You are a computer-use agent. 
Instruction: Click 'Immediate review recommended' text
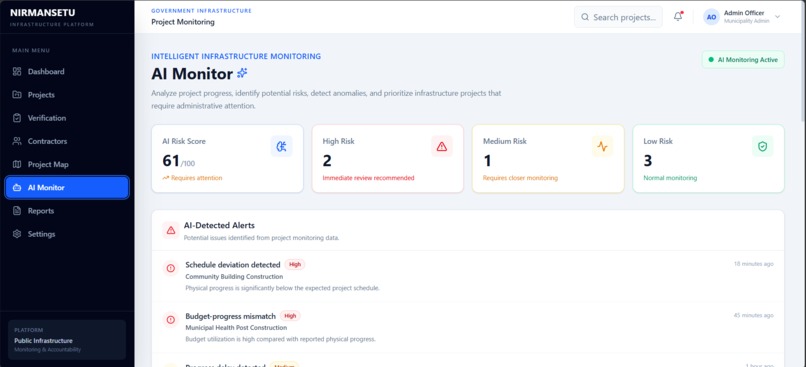tap(368, 178)
